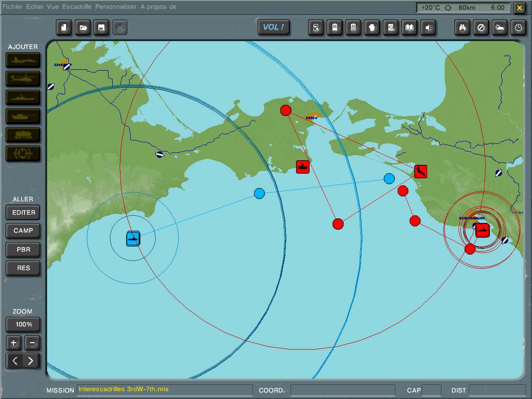Click the right arrow next view button

point(31,361)
